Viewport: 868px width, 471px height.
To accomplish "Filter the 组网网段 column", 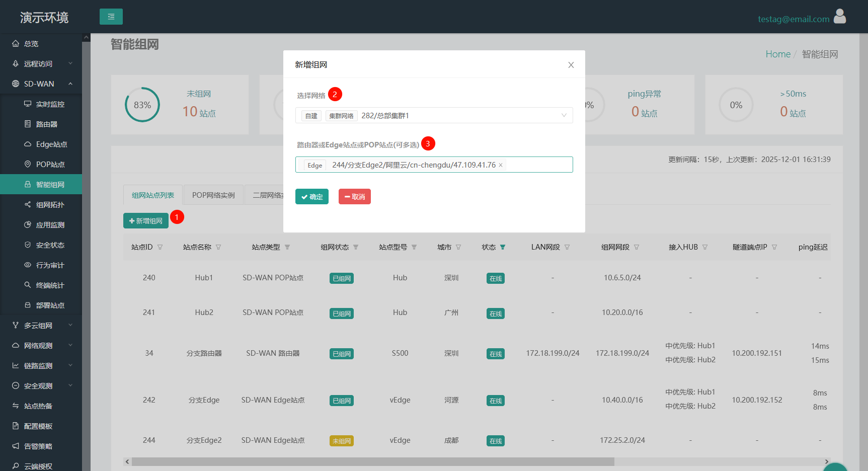I will tap(637, 247).
